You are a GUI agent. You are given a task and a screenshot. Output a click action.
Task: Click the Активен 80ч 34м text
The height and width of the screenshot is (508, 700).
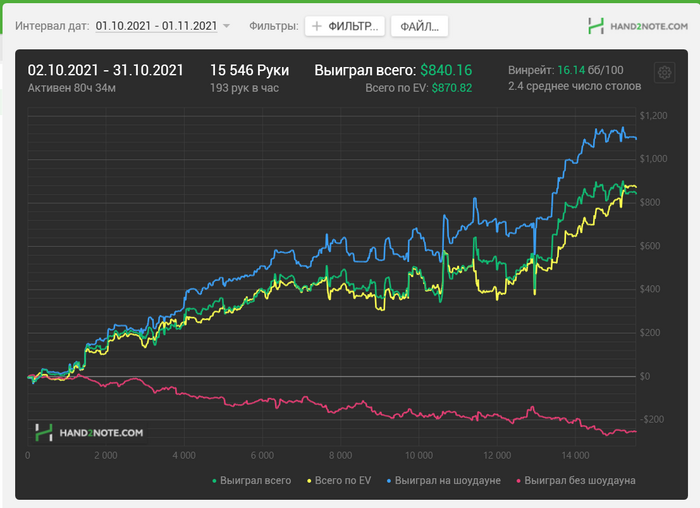click(x=71, y=88)
